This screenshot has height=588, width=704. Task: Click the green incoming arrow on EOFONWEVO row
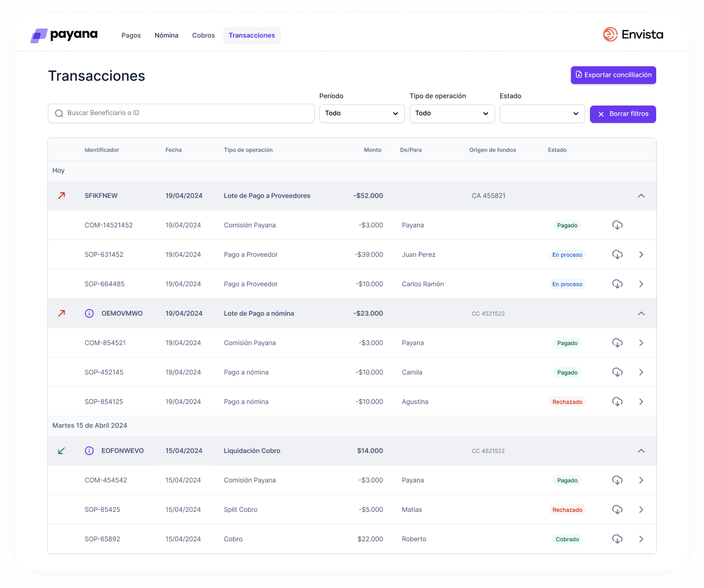[x=62, y=451]
